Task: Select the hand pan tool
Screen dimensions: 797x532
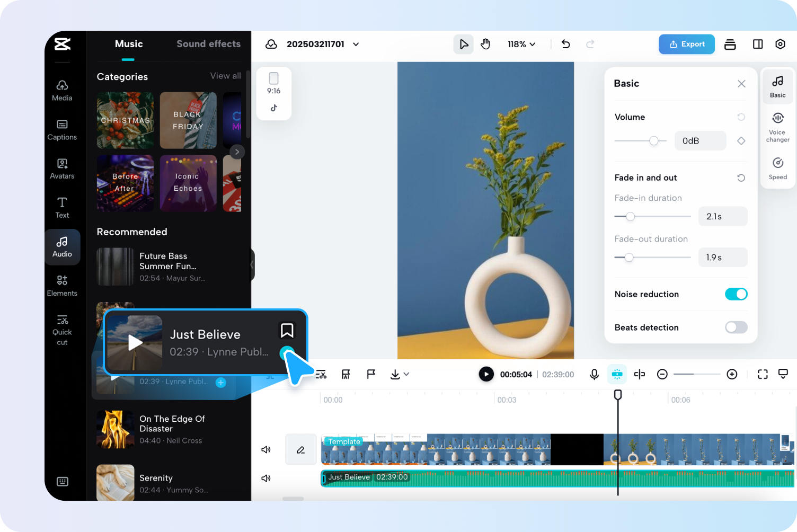Action: tap(485, 44)
